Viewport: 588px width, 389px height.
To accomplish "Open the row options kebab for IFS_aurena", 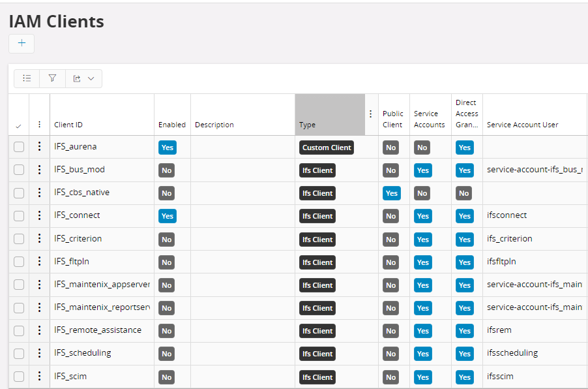I will (39, 147).
